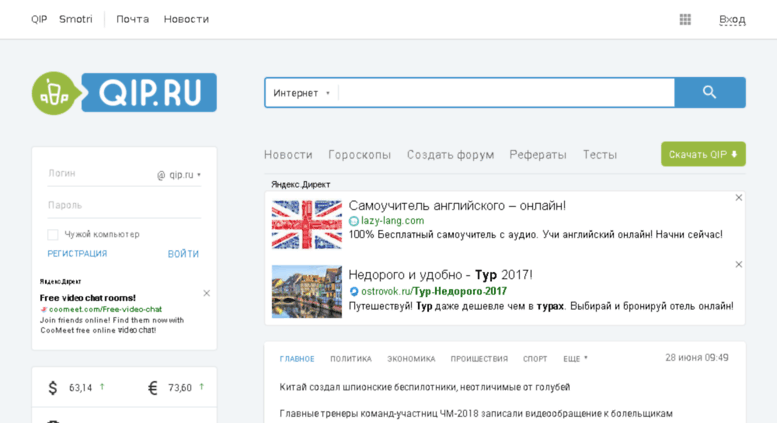Open the Самоучитель английского ad headline
The width and height of the screenshot is (777, 423).
click(x=457, y=205)
